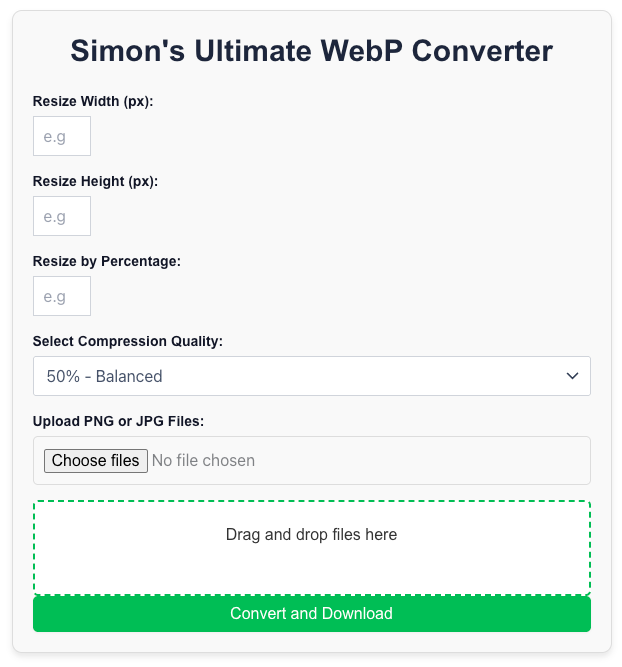Click the 'Resize Width (px):' label
The width and height of the screenshot is (622, 667).
(93, 101)
